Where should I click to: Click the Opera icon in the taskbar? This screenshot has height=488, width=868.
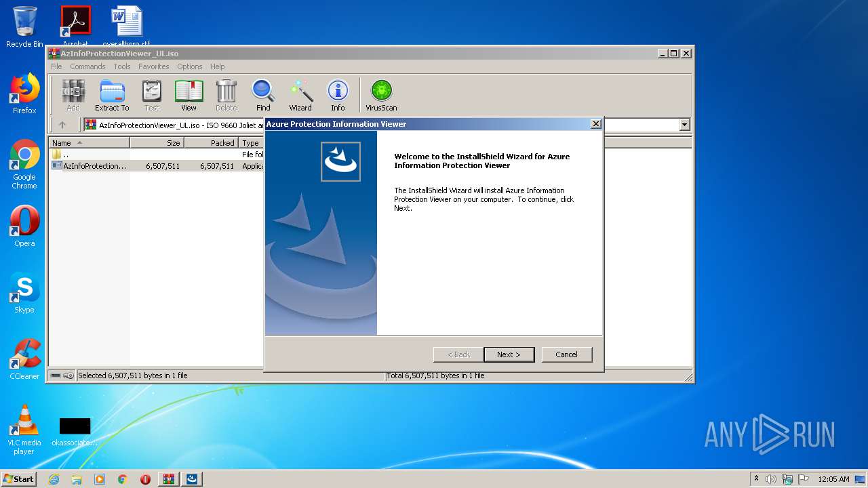click(x=145, y=479)
